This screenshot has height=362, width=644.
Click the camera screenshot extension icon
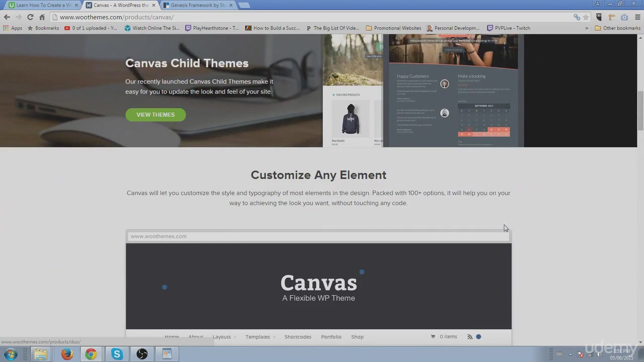(624, 17)
